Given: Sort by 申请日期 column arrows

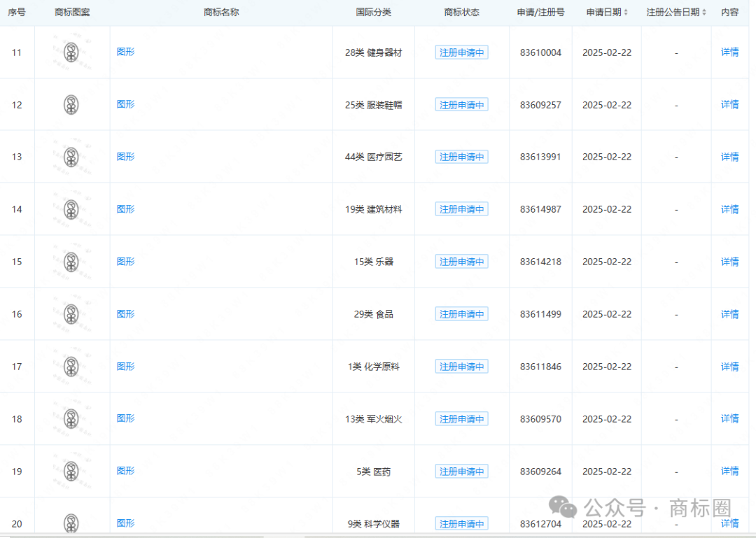Looking at the screenshot, I should 626,13.
